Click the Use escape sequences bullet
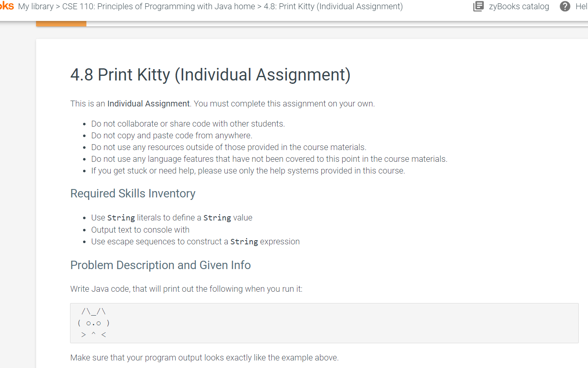Screen dimensions: 588x368 coord(195,241)
